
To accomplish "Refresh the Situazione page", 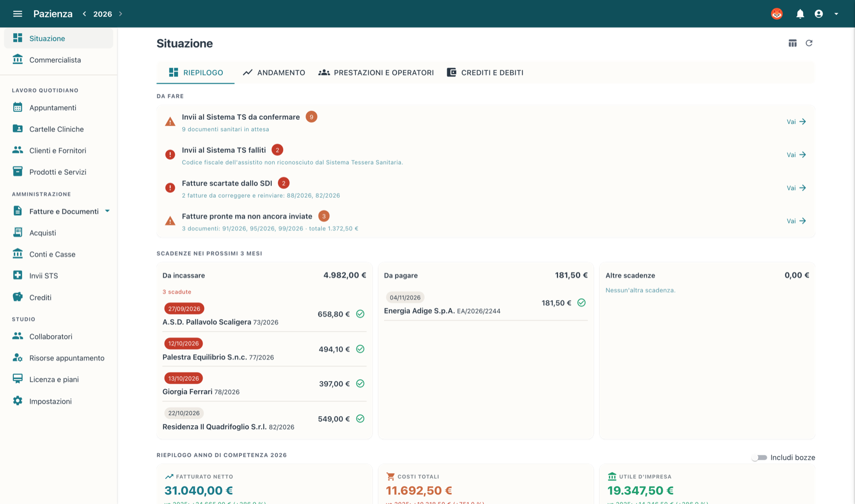I will click(x=809, y=43).
